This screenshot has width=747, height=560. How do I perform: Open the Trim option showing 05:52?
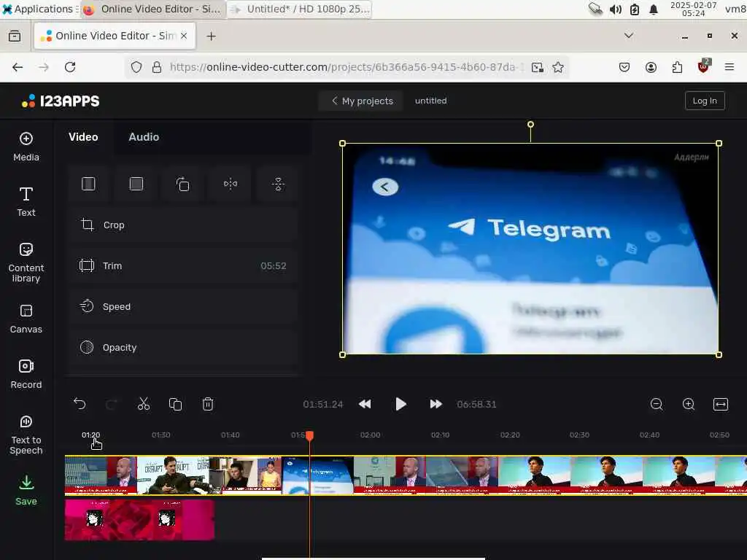183,265
